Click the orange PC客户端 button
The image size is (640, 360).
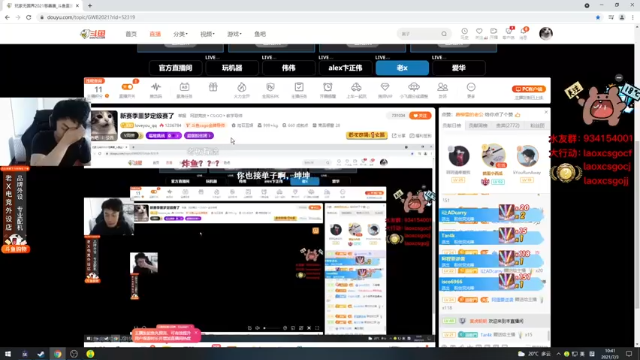pos(529,89)
